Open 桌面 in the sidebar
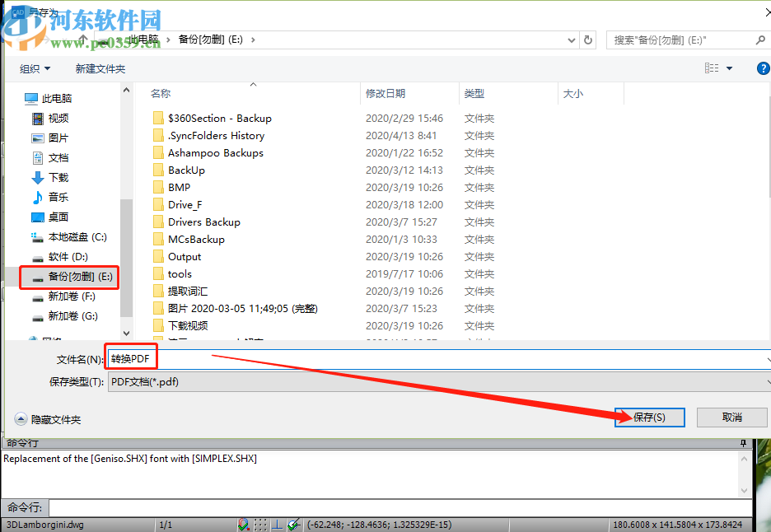 click(50, 217)
